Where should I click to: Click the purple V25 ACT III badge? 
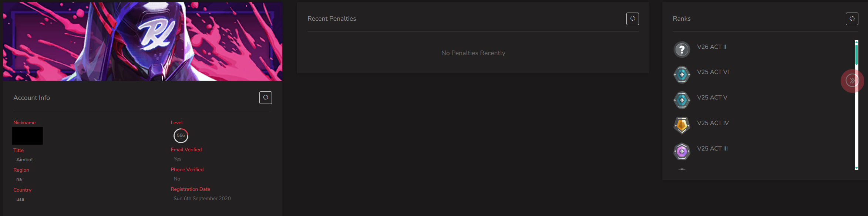[x=682, y=151]
